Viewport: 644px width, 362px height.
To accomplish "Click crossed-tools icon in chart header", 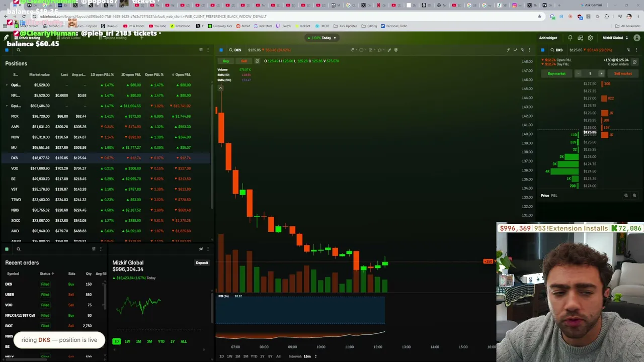I will (522, 50).
